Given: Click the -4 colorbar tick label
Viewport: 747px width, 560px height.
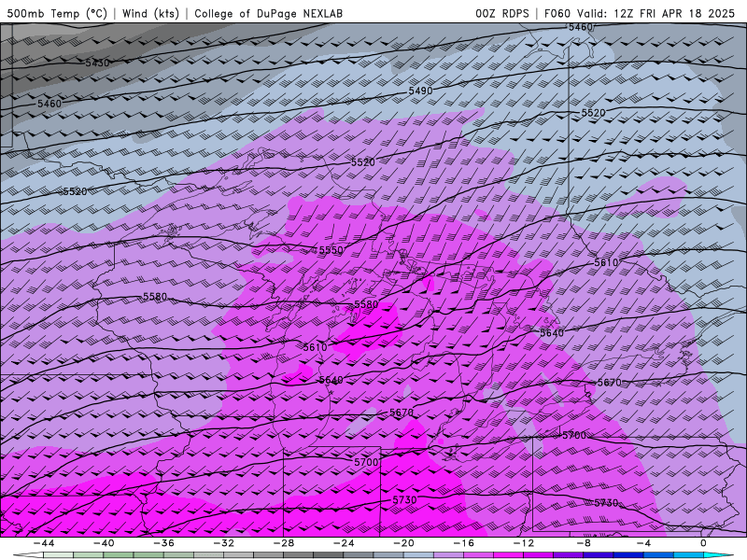Looking at the screenshot, I should pos(643,543).
